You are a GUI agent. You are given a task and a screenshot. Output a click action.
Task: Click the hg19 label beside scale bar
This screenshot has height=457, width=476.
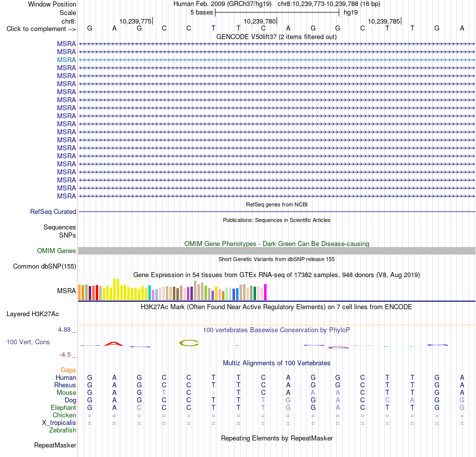[351, 13]
